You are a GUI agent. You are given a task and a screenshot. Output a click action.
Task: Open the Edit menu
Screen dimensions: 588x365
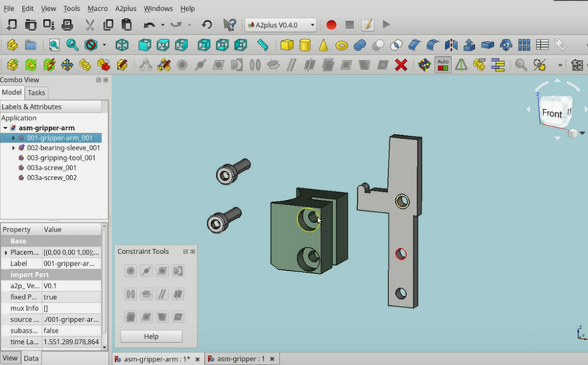pyautogui.click(x=27, y=8)
